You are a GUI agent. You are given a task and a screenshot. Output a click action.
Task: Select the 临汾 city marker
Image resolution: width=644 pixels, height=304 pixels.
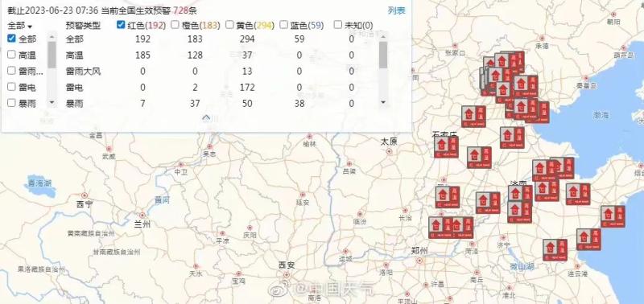pos(360,214)
